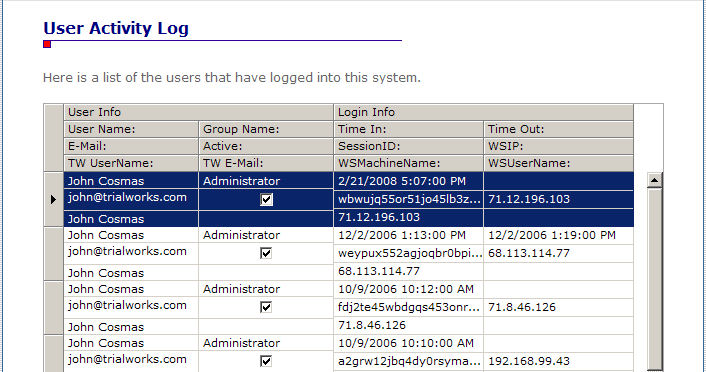
Task: Click the WSMachineName column header
Action: pyautogui.click(x=408, y=163)
